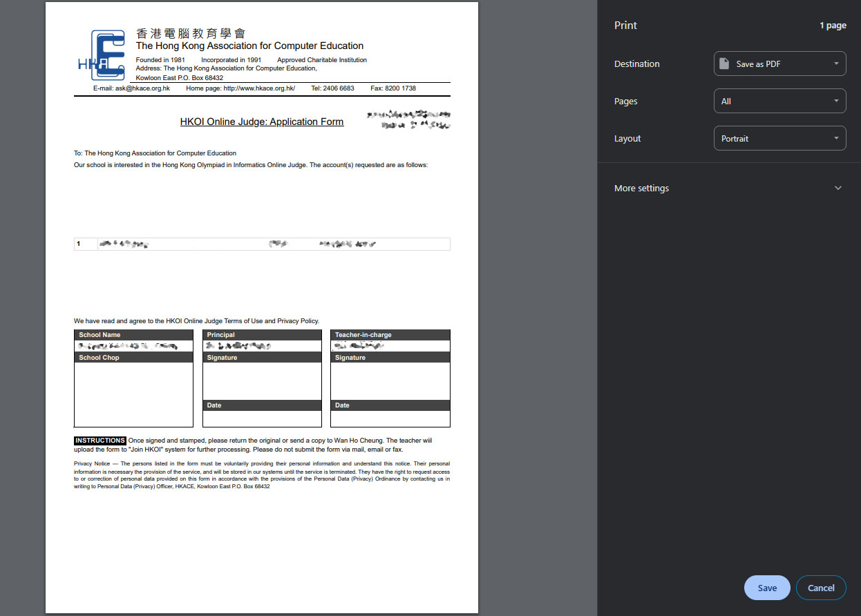Click 'The Hong Kong Association for Computer Education' heading
Viewport: 861px width, 616px height.
(x=249, y=46)
